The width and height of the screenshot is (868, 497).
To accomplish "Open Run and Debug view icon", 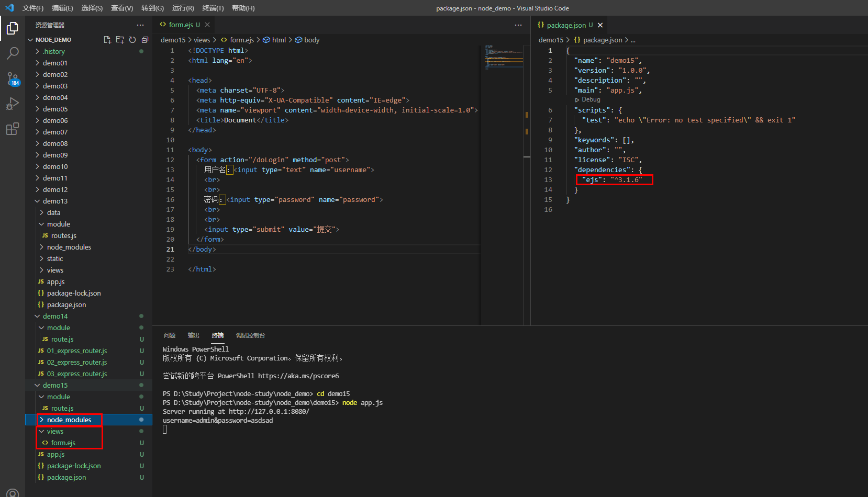I will pos(13,104).
